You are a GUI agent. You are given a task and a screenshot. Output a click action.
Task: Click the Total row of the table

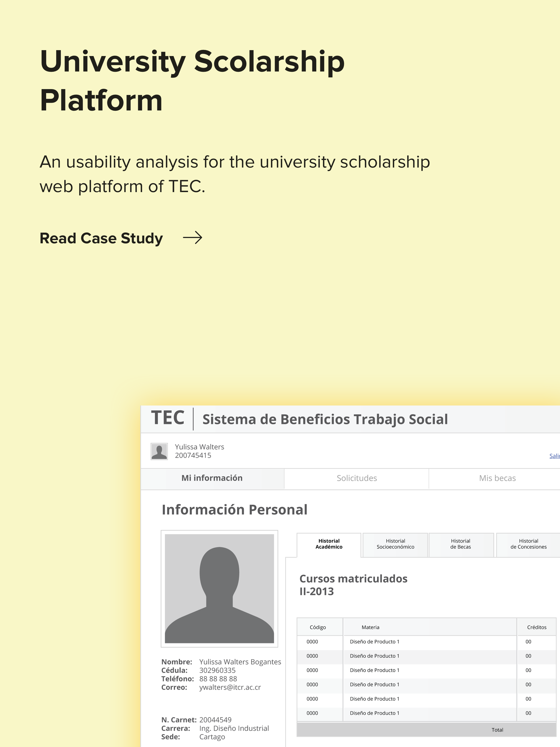(x=426, y=730)
